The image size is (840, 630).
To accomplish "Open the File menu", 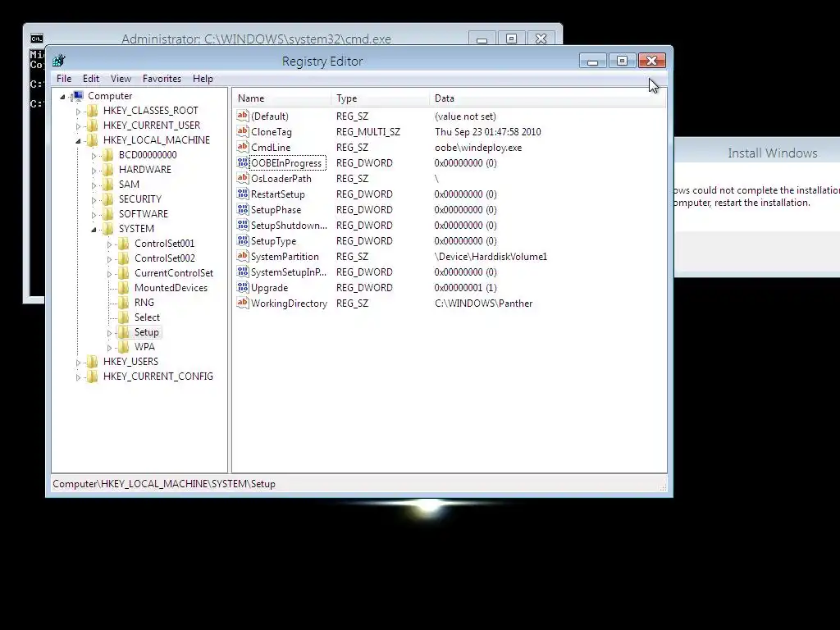I will click(64, 78).
